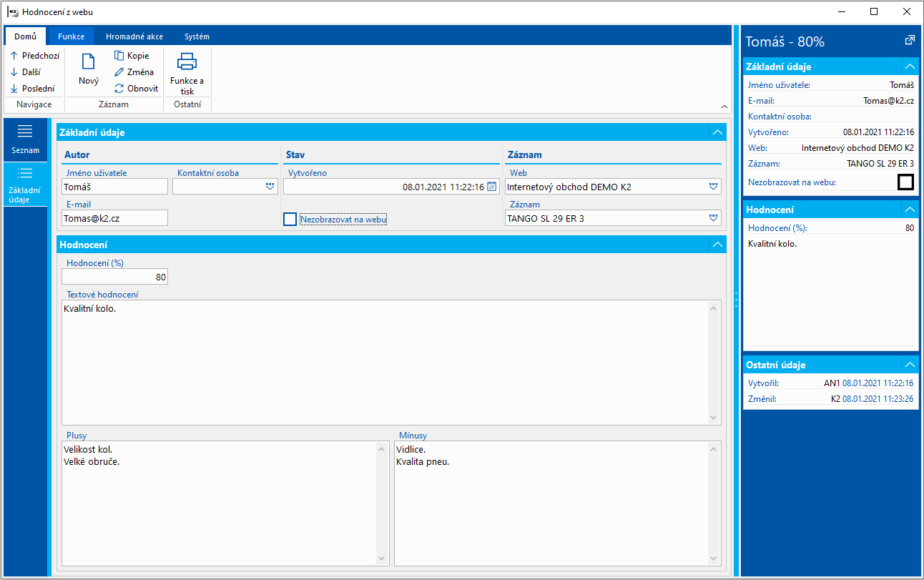Click down arrow of Mínusy scrollbar

tap(714, 559)
